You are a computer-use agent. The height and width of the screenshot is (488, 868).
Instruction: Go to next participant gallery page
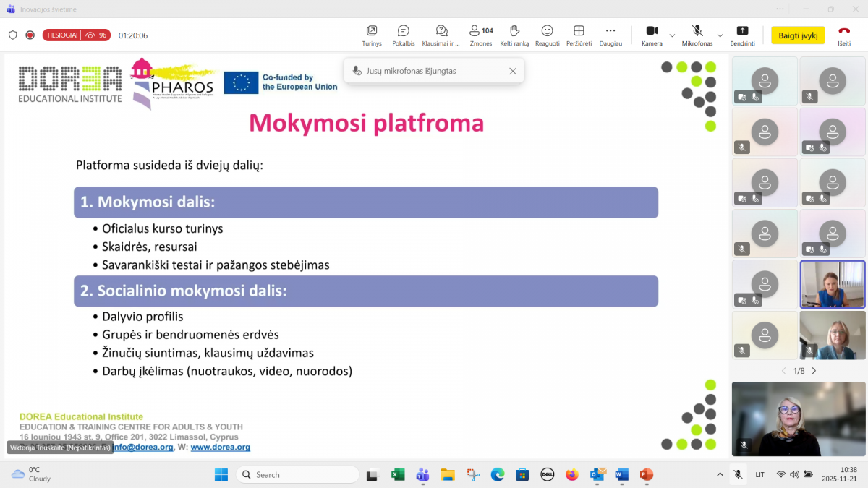tap(814, 371)
